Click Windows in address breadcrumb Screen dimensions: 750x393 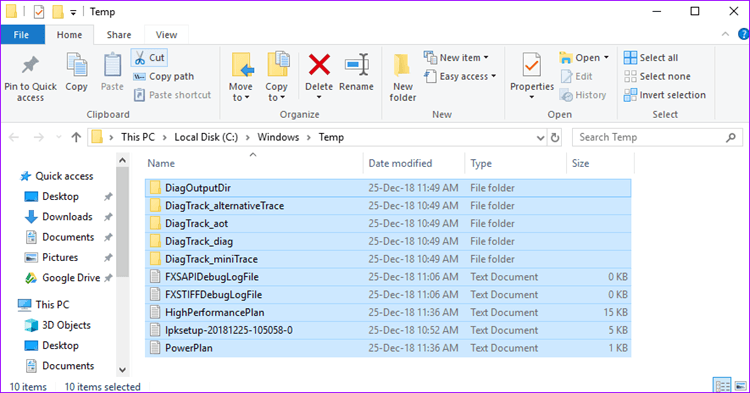click(x=278, y=138)
